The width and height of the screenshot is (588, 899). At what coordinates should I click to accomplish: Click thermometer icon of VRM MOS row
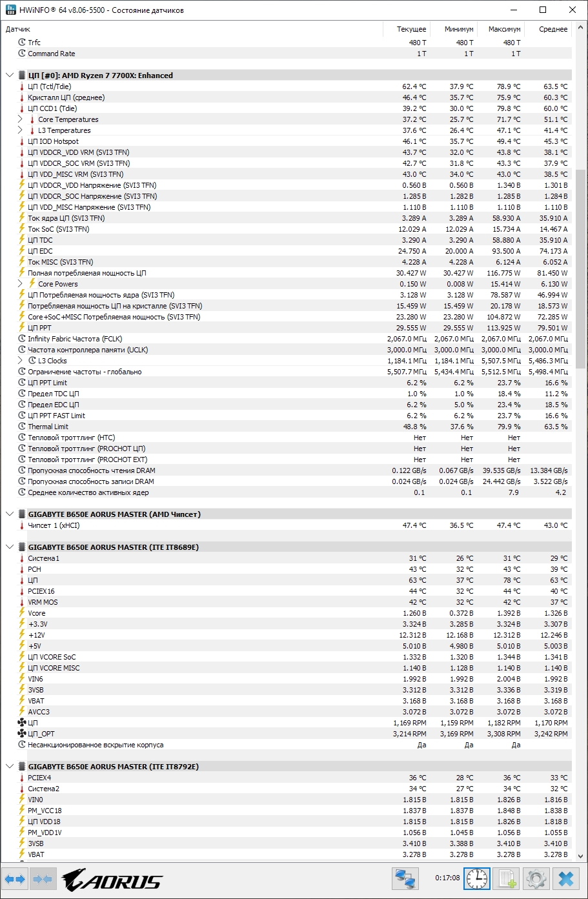22,602
